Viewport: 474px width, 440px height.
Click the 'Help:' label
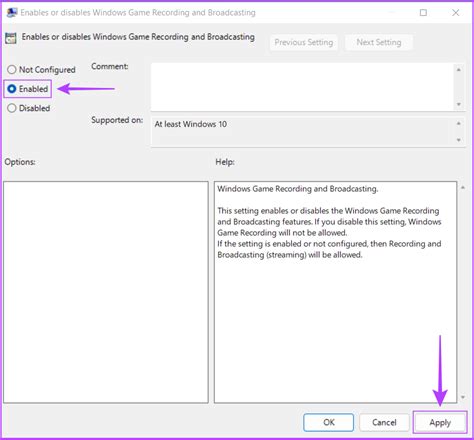pos(225,162)
